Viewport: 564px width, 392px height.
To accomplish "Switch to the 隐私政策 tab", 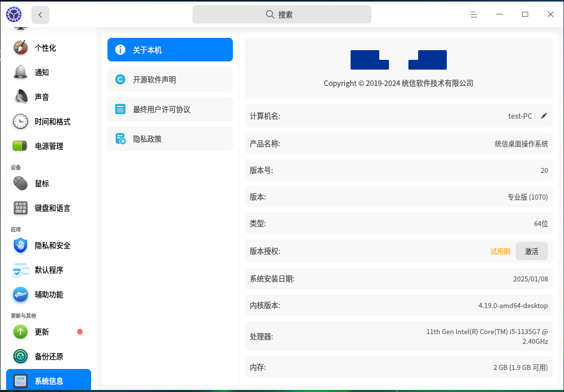I will pyautogui.click(x=170, y=139).
